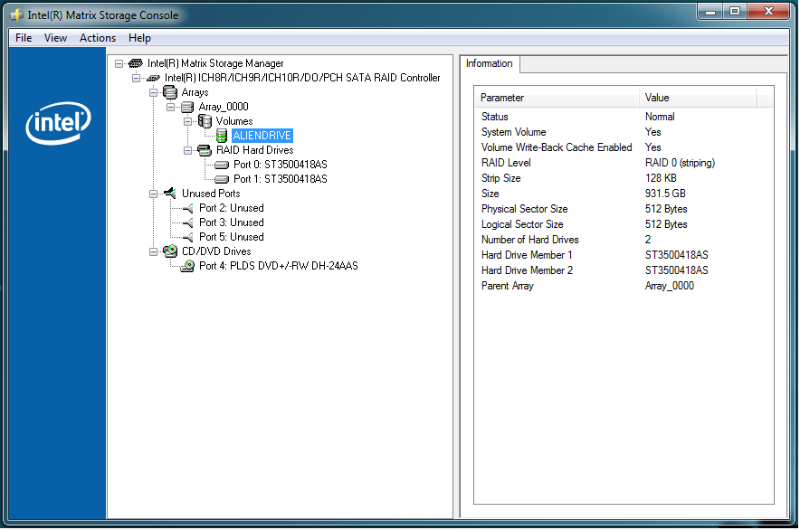Click the Port 1 hard drive icon
The width and height of the screenshot is (800, 530).
[x=221, y=179]
